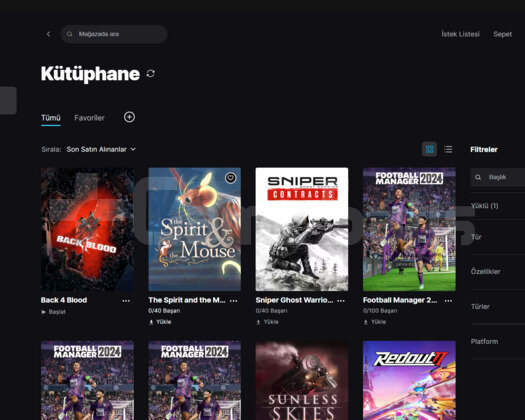The width and height of the screenshot is (525, 420).
Task: Click the magnifier icon in store search
Action: point(69,34)
